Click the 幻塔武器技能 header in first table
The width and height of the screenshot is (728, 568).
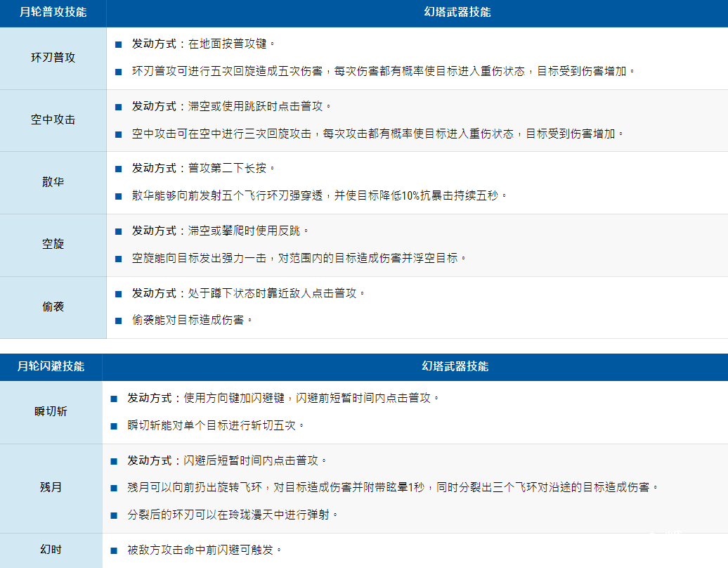[x=457, y=13]
